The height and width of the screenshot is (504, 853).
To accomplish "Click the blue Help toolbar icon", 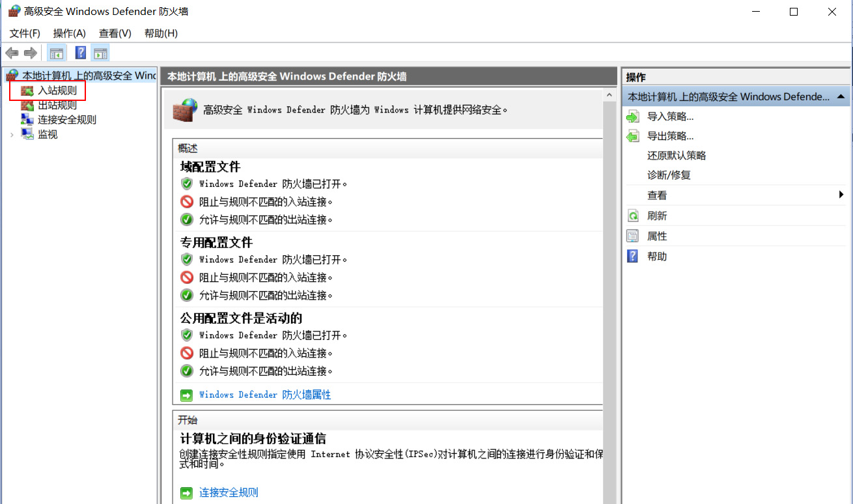I will click(81, 53).
